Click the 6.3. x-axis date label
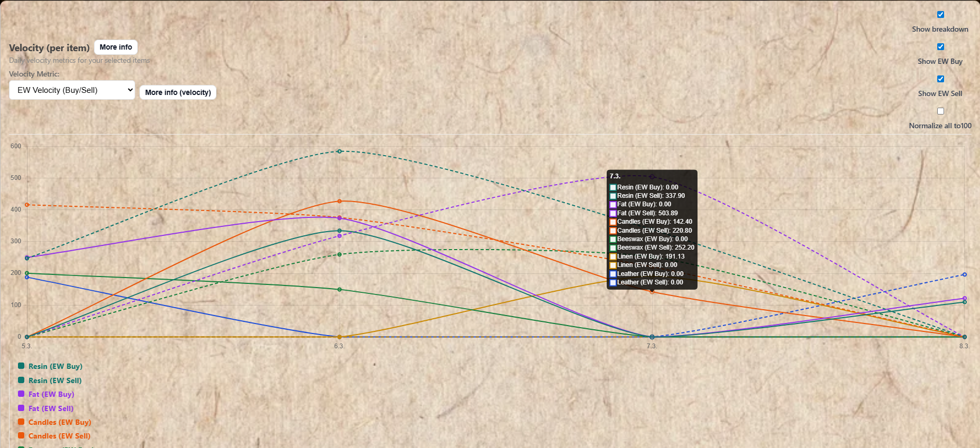Screen dimensions: 980x448 [x=340, y=346]
